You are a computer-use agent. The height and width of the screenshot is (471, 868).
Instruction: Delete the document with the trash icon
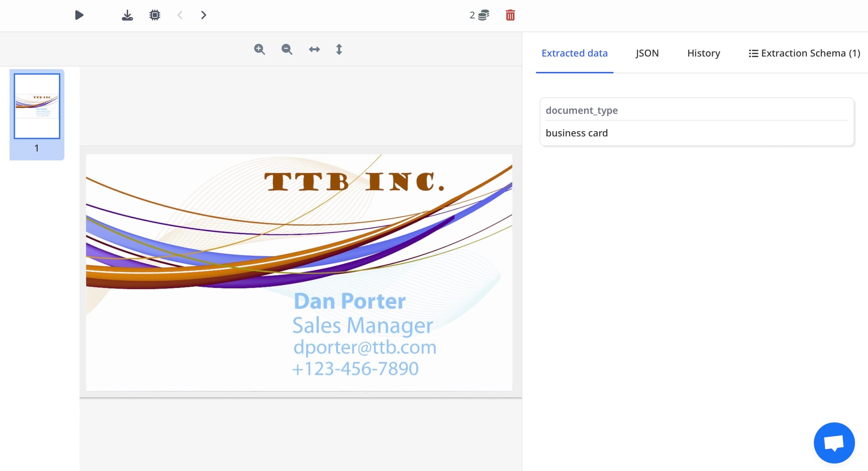[510, 15]
